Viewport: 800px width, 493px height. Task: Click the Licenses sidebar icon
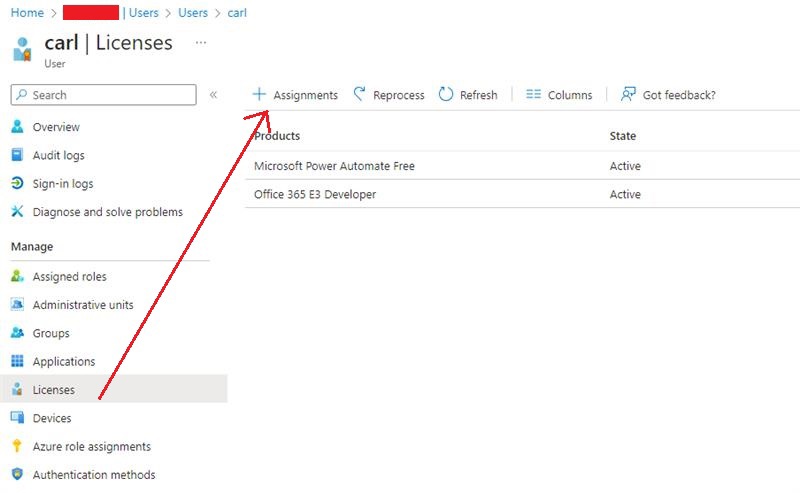(17, 389)
